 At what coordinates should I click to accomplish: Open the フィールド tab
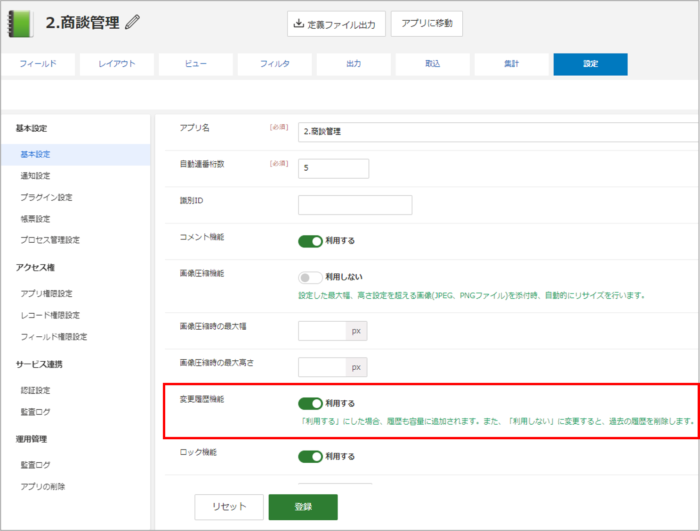tap(38, 64)
